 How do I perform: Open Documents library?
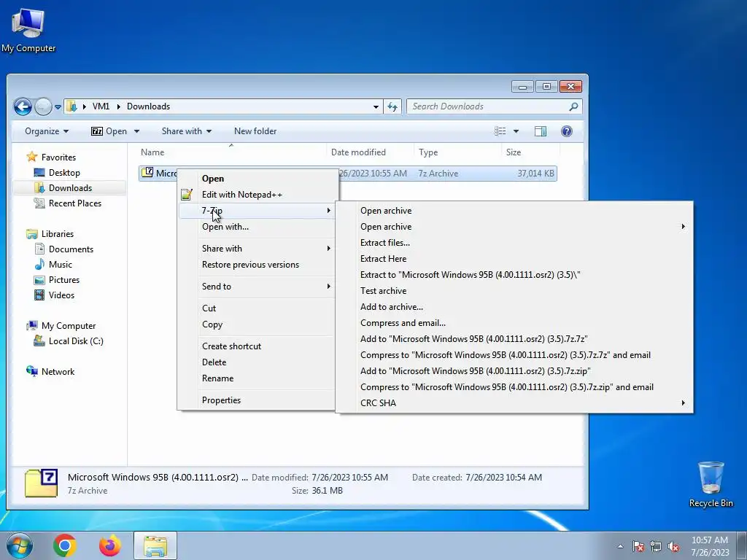coord(71,249)
